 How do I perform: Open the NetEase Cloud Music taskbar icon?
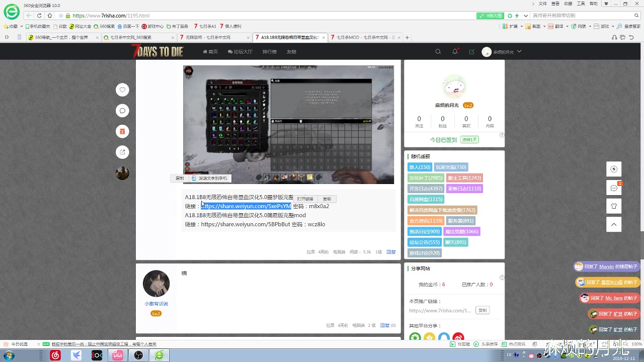(55, 355)
